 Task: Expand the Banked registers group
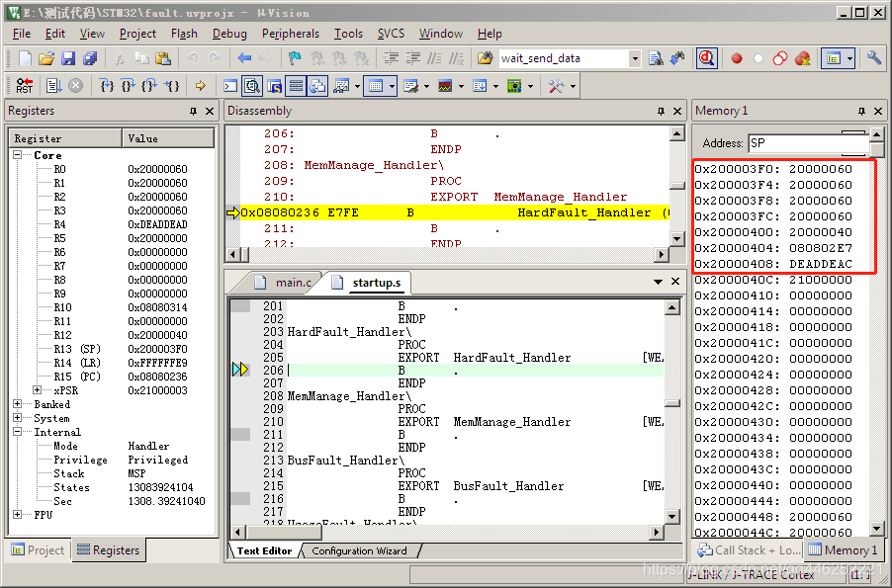(17, 404)
